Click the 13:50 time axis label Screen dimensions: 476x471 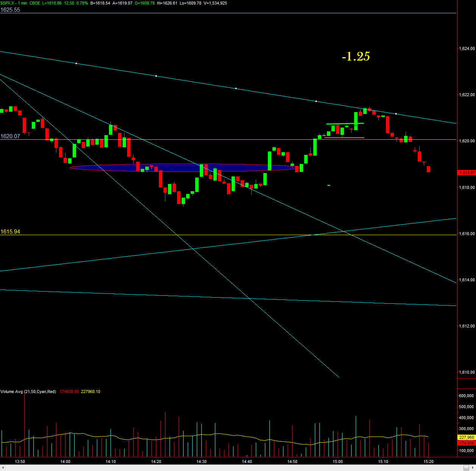(20, 462)
